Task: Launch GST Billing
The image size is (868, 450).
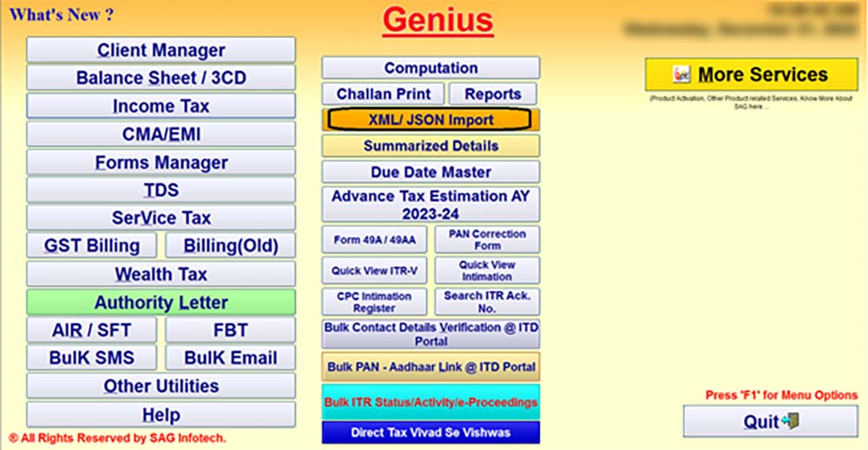Action: pos(92,245)
